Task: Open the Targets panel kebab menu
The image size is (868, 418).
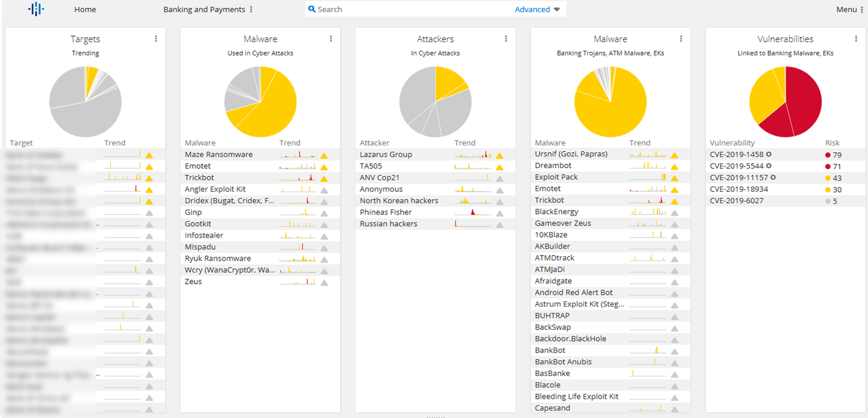Action: click(x=156, y=39)
